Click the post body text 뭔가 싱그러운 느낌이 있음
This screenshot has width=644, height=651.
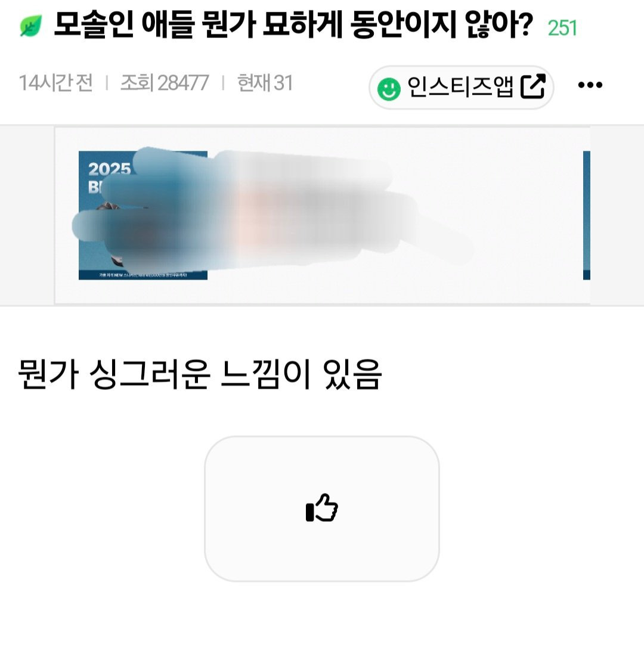pyautogui.click(x=200, y=374)
